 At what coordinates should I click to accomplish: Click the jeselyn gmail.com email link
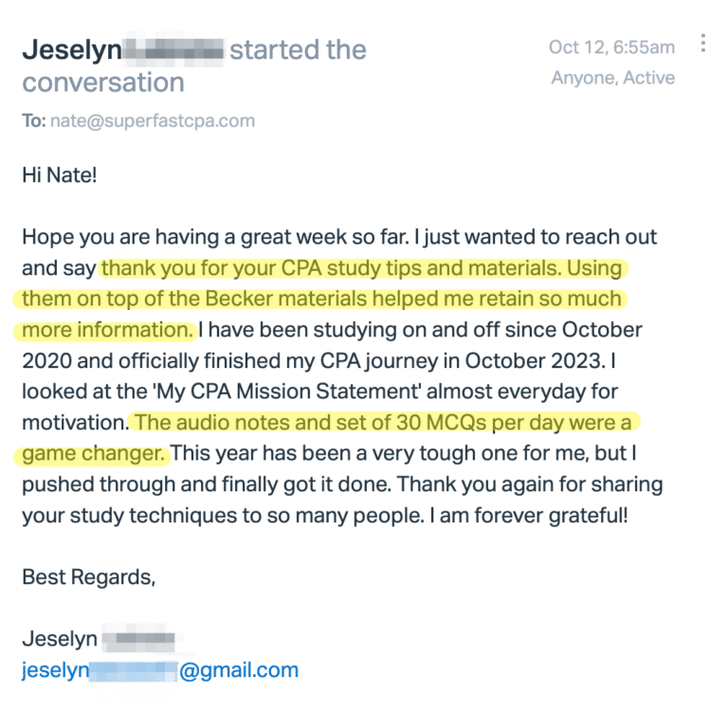159,670
